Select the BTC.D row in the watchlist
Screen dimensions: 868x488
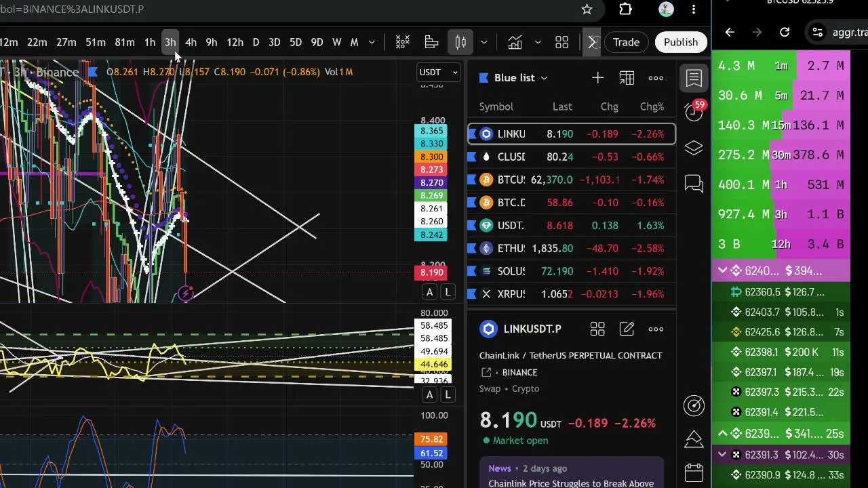pos(572,203)
